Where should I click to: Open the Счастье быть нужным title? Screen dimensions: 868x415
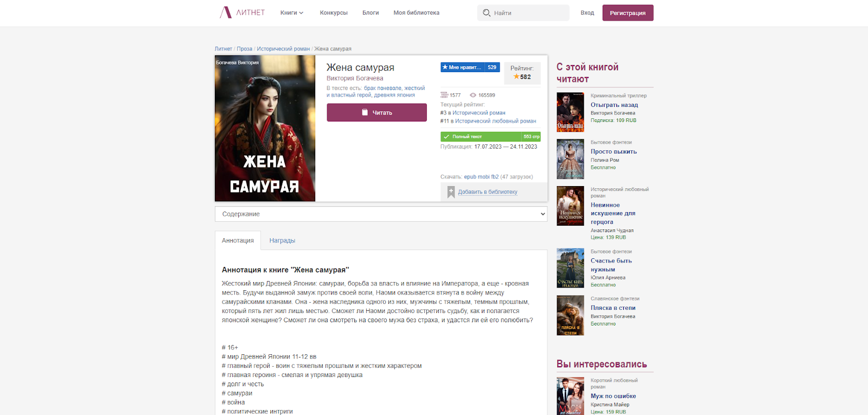point(611,265)
